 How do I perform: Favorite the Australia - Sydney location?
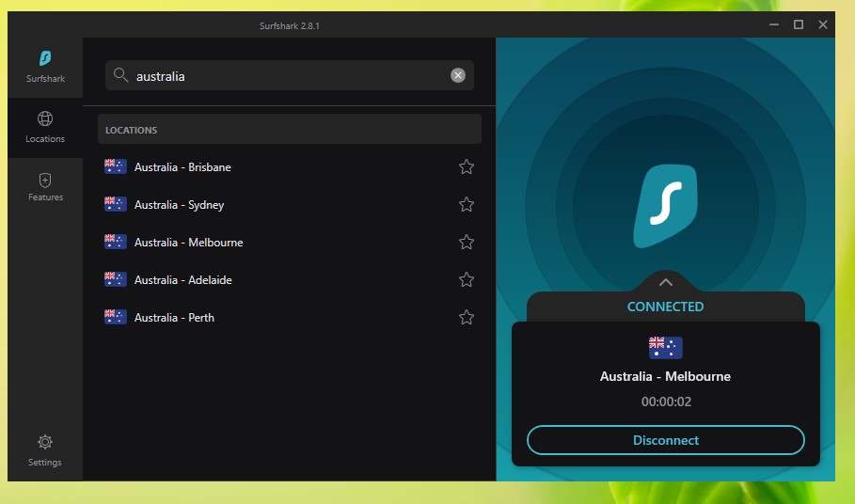tap(467, 204)
